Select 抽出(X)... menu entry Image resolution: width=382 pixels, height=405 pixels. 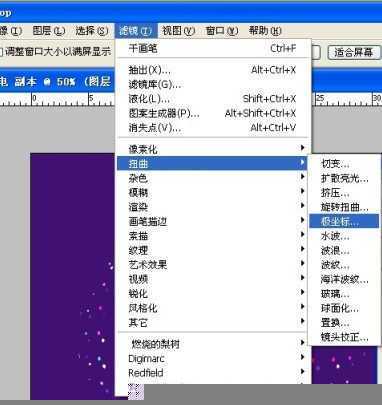coord(212,70)
